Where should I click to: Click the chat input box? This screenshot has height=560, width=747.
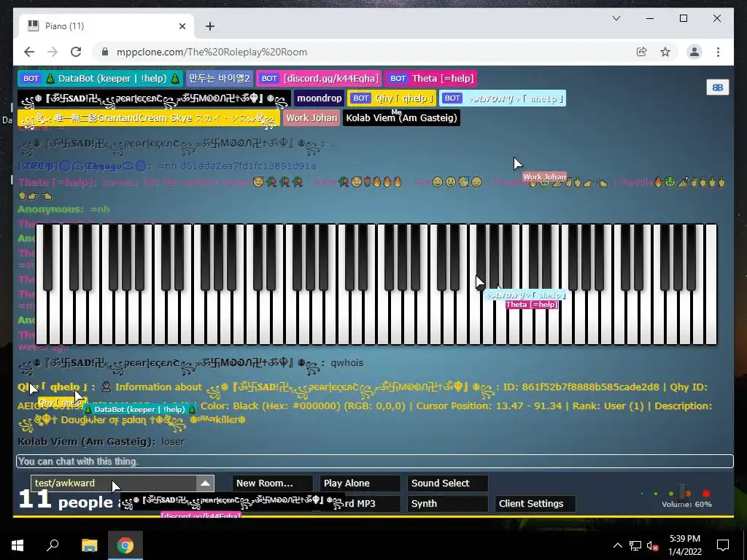tap(374, 461)
